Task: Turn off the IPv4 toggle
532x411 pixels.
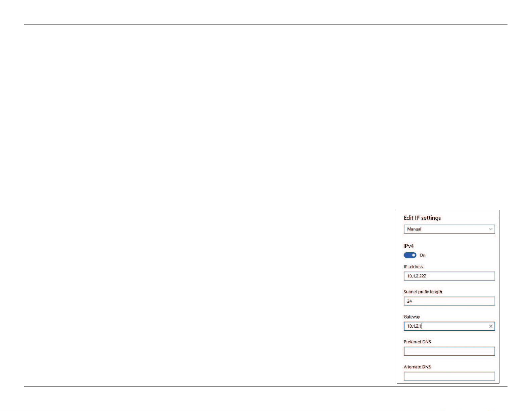Action: (x=410, y=255)
